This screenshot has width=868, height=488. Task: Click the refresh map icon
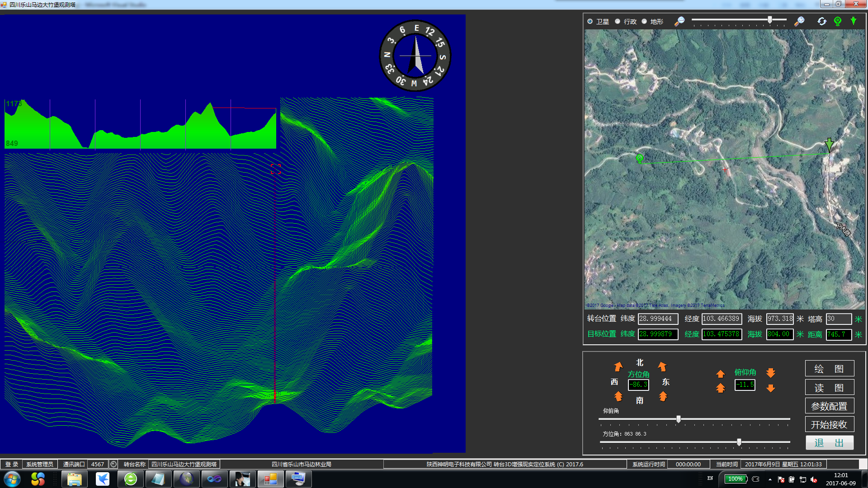pos(821,21)
